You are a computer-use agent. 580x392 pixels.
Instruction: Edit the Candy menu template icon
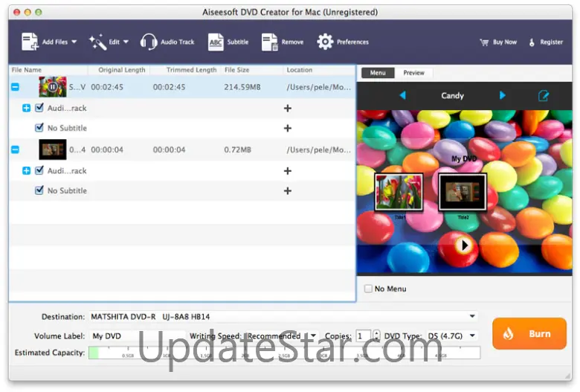[543, 95]
